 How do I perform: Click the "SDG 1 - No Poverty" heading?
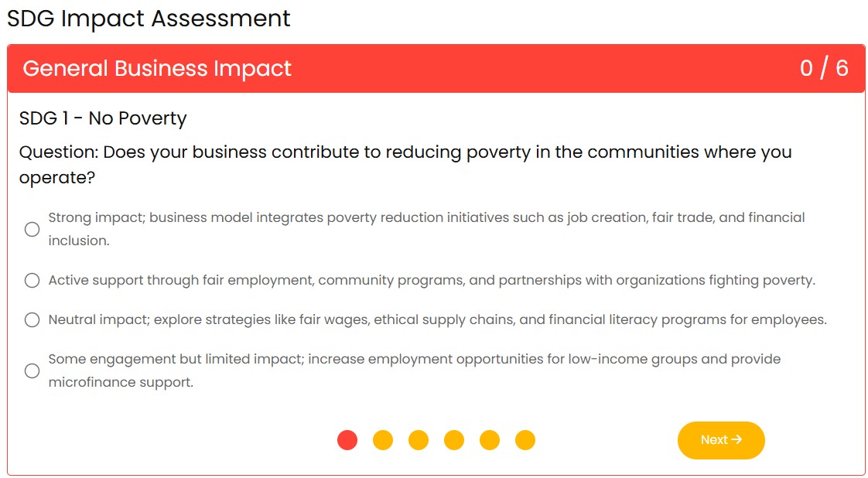pyautogui.click(x=103, y=118)
